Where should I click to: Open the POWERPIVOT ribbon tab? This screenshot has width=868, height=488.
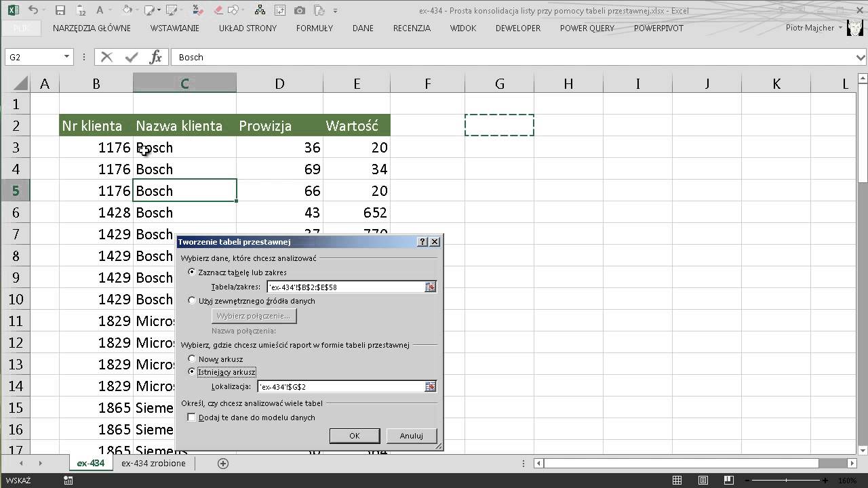coord(658,28)
